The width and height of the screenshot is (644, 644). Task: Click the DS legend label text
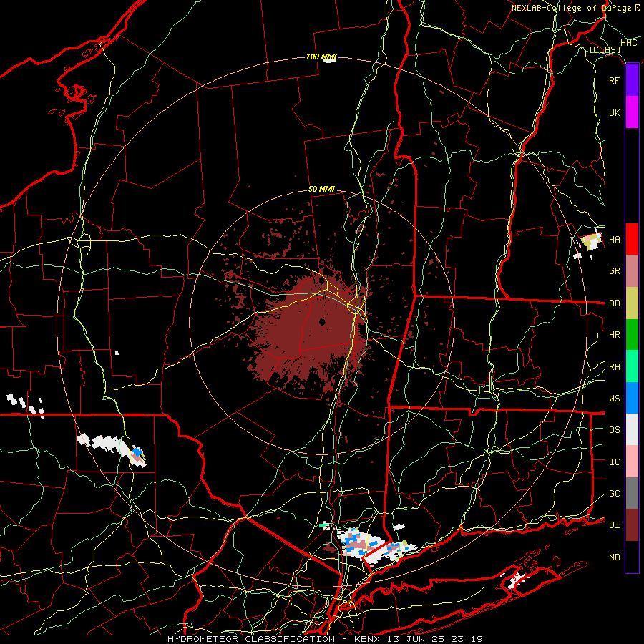(615, 430)
